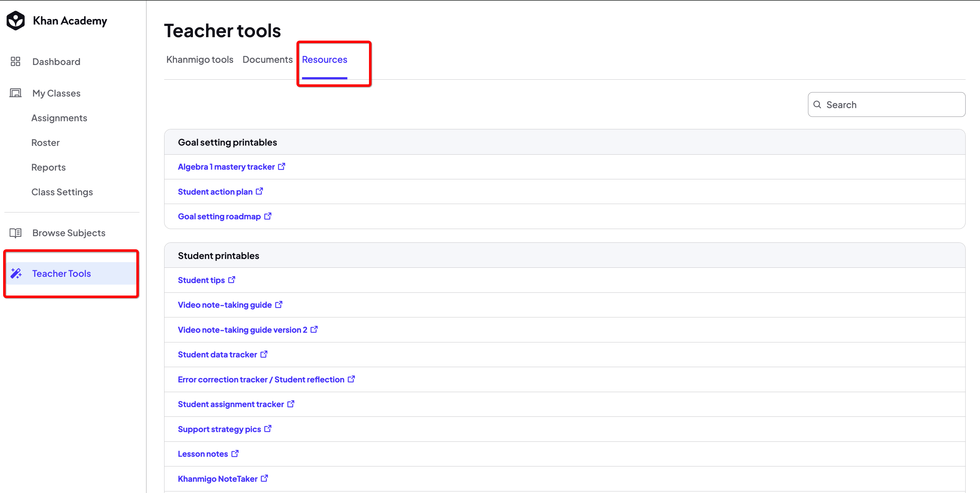The image size is (980, 493).
Task: Click external-link icon beside Goal setting roadmap
Action: tap(268, 216)
